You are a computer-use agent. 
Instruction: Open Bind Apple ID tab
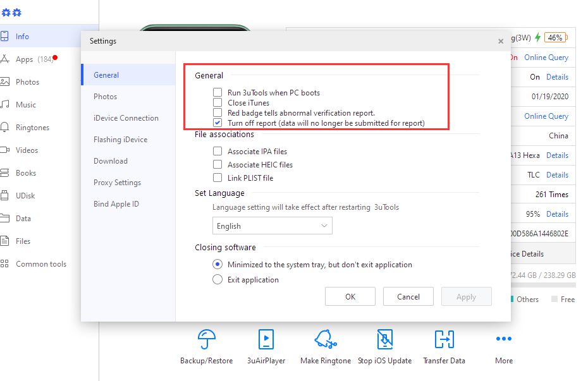128,203
